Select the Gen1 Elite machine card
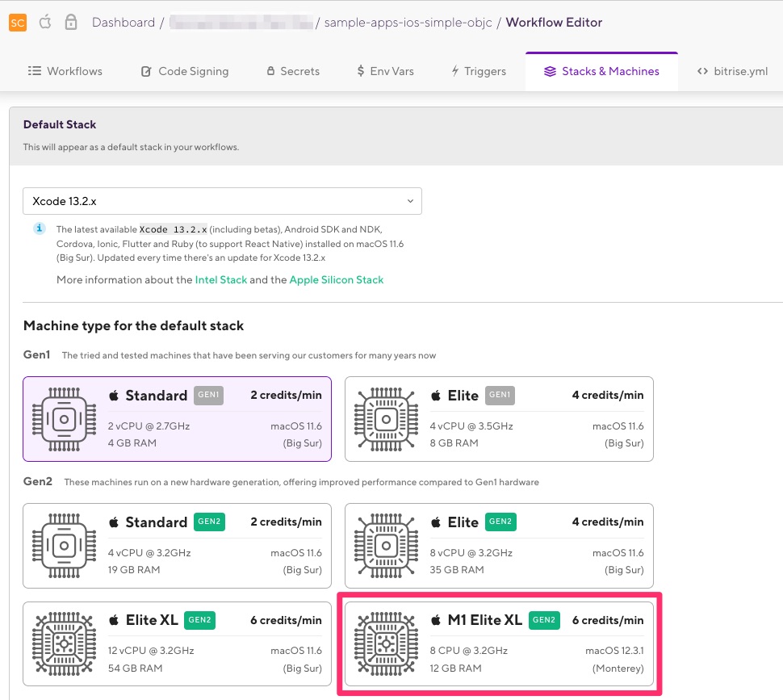This screenshot has width=783, height=700. [x=499, y=419]
